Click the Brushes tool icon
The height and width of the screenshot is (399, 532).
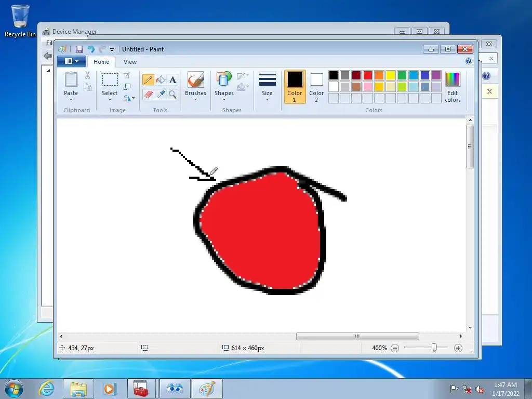pyautogui.click(x=195, y=79)
